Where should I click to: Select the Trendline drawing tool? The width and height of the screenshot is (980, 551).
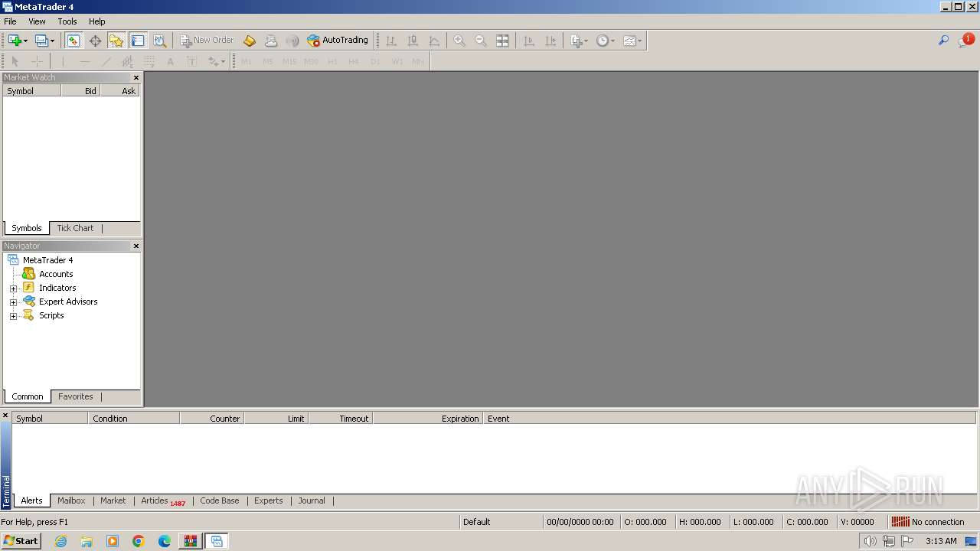click(106, 61)
